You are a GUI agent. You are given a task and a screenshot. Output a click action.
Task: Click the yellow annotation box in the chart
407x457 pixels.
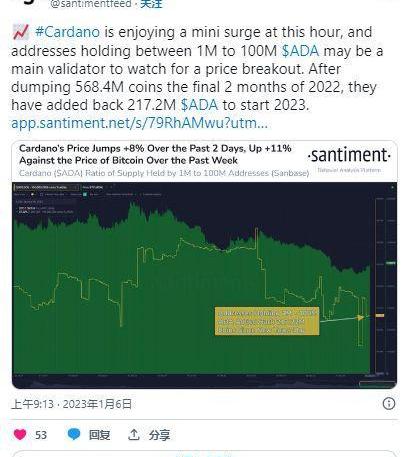click(x=267, y=321)
